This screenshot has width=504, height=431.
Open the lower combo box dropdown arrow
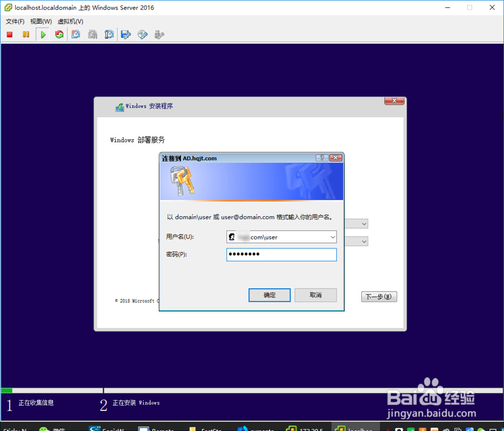tap(364, 241)
